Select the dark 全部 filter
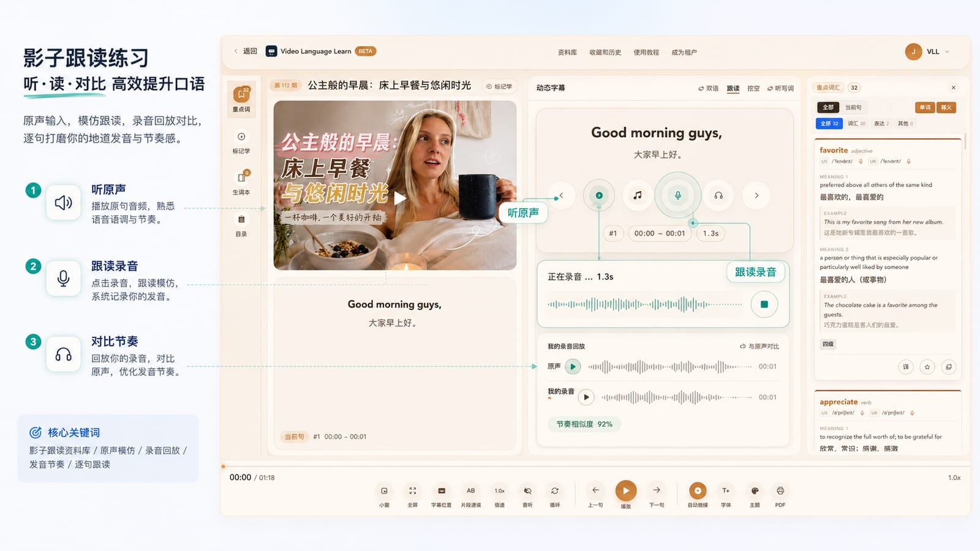 pos(828,107)
